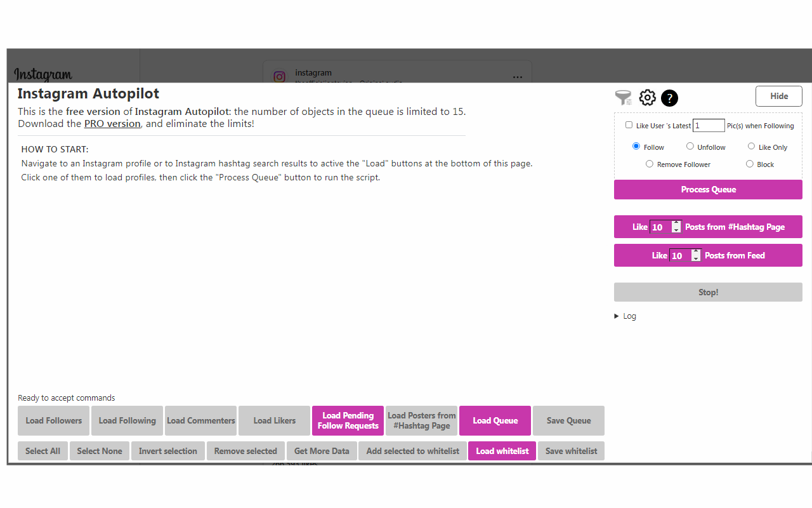Click the Invert selection button
812x508 pixels.
pos(168,451)
